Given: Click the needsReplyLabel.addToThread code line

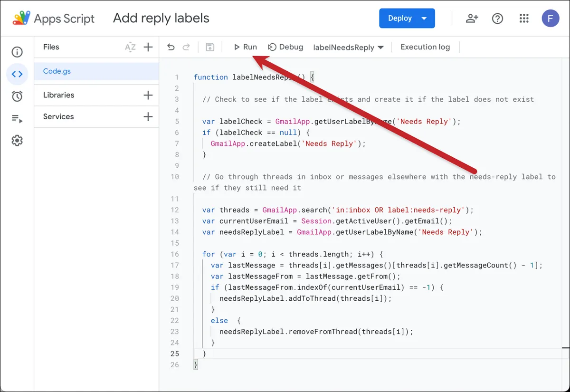Looking at the screenshot, I should click(x=305, y=298).
